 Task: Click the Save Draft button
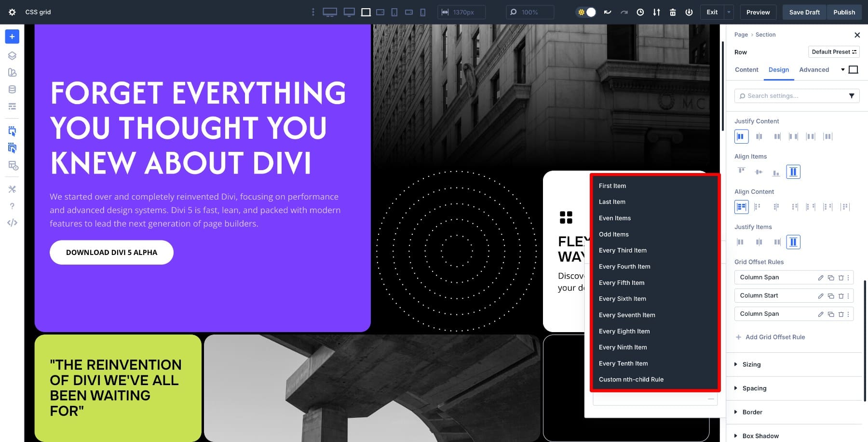804,12
